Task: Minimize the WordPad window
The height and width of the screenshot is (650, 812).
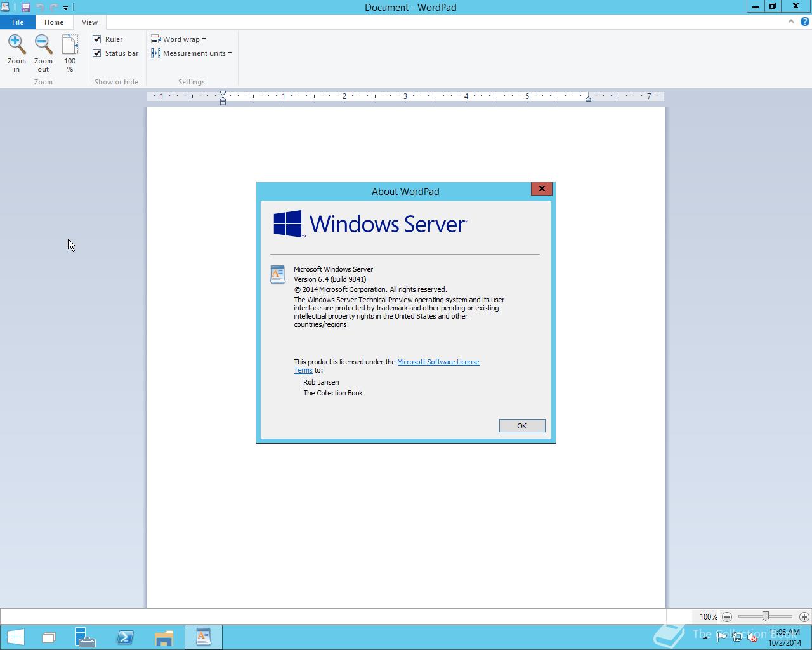Action: click(756, 7)
